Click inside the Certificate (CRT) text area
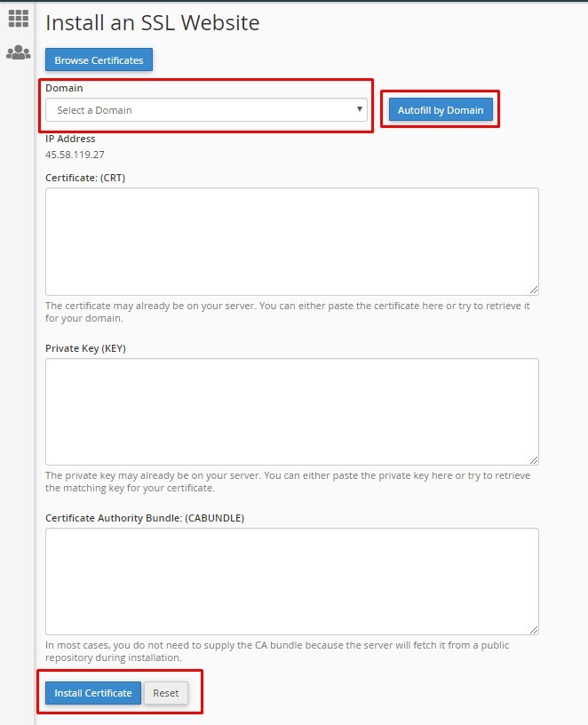 point(291,240)
